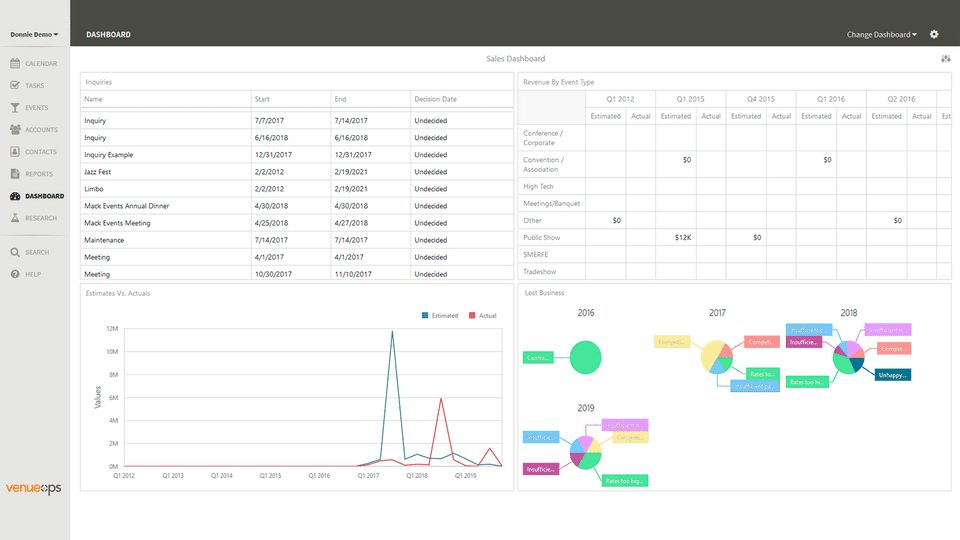Open Mack Events Meeting inquiry

click(296, 223)
